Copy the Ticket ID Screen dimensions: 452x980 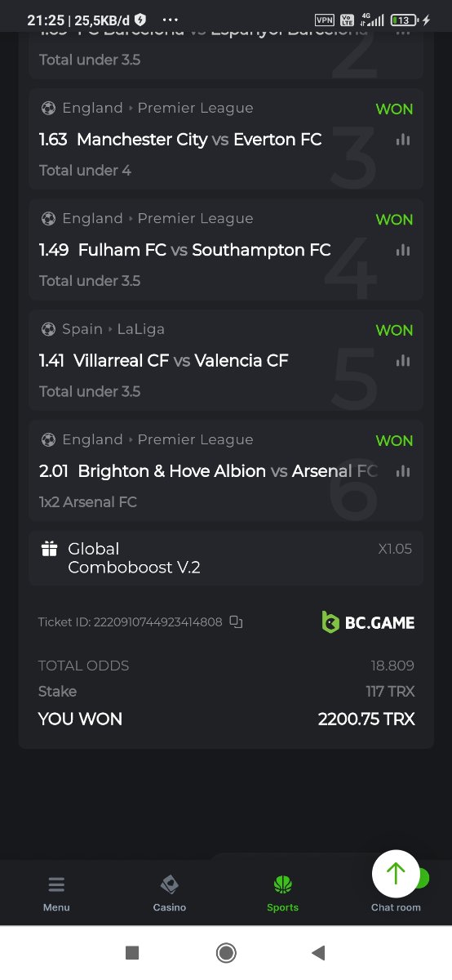(236, 622)
